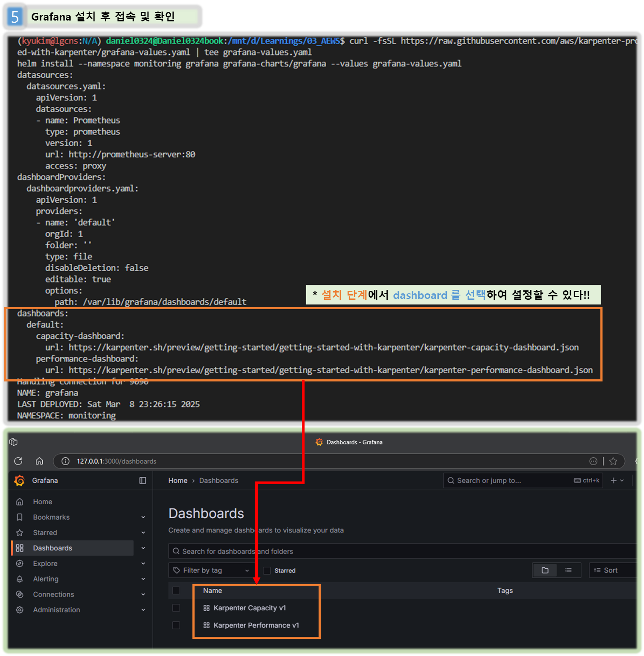This screenshot has height=656, width=644.
Task: Toggle the Starred filter checkbox
Action: tap(267, 570)
